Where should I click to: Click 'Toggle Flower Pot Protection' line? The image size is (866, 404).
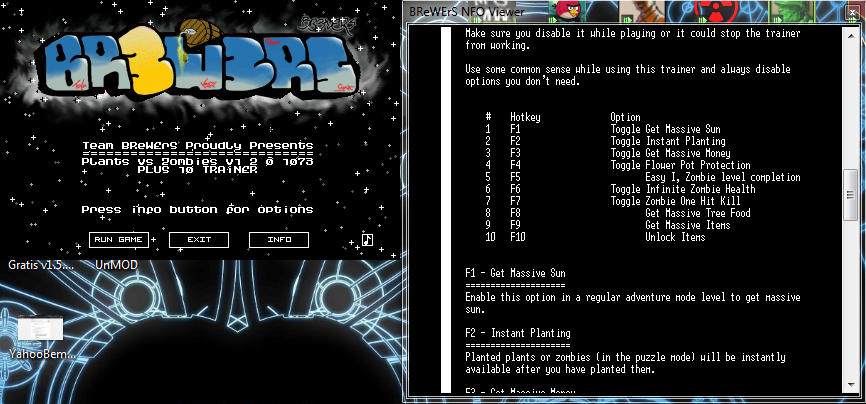click(680, 165)
